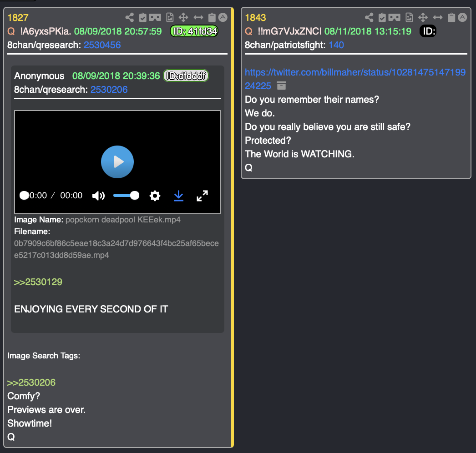
Task: Follow the >>2530206 reply reference
Action: tap(31, 383)
